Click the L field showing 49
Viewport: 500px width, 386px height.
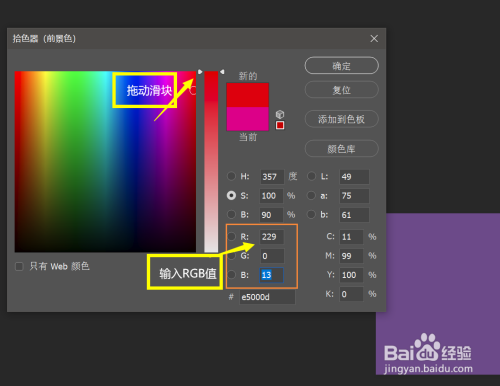(x=354, y=177)
